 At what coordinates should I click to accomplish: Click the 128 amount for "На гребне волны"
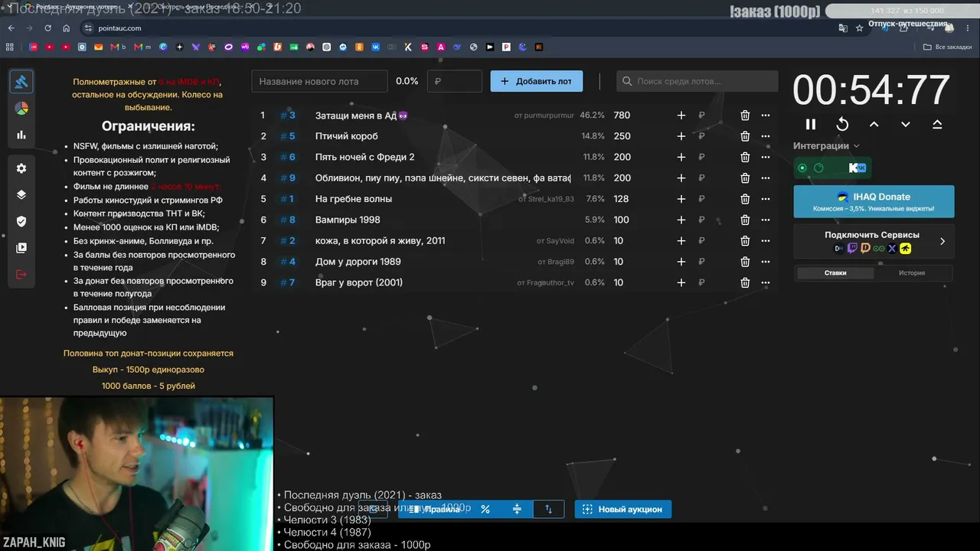point(621,199)
